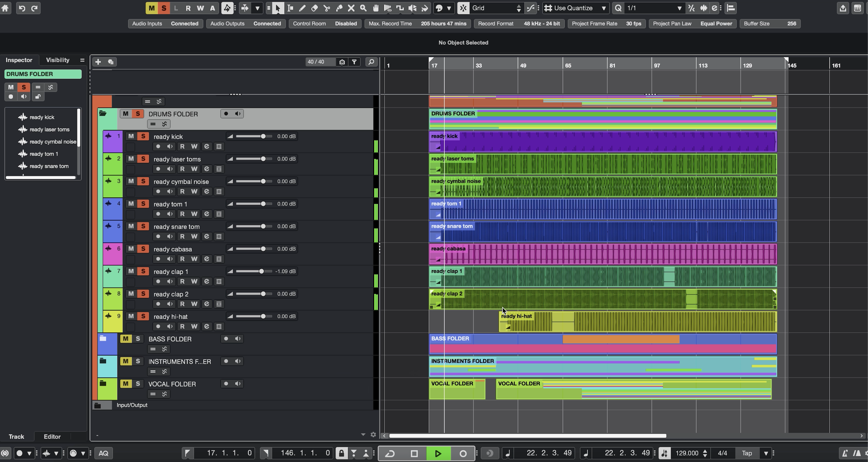Viewport: 868px width, 462px height.
Task: Expand the INSTRUMENTS FOLDER track
Action: pyautogui.click(x=103, y=361)
